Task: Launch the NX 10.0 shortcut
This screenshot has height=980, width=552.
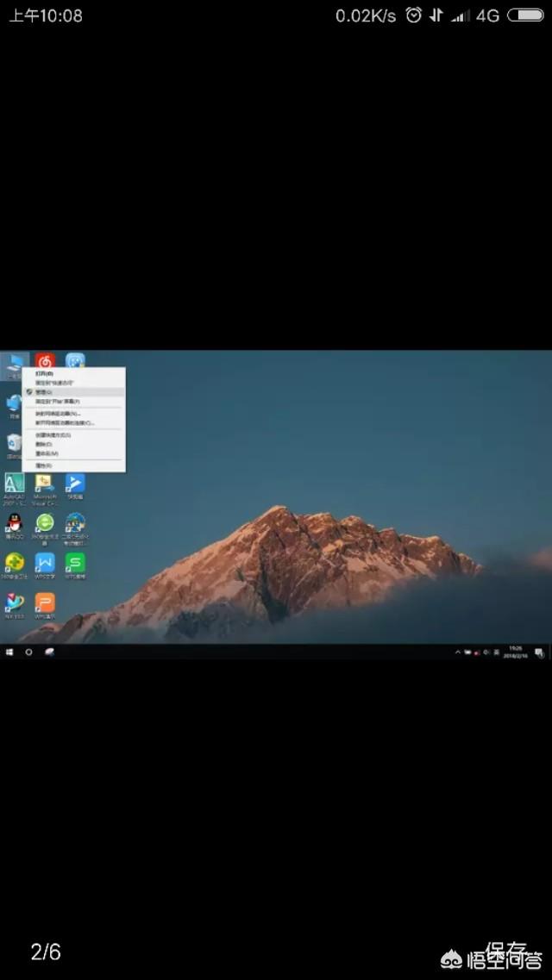Action: [14, 606]
